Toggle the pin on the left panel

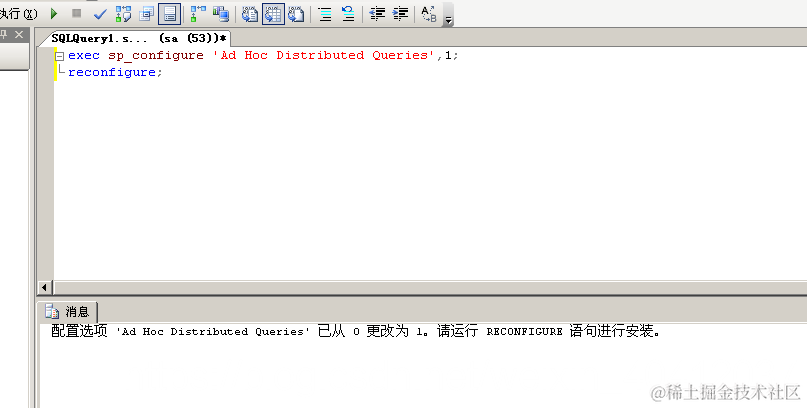pos(4,34)
